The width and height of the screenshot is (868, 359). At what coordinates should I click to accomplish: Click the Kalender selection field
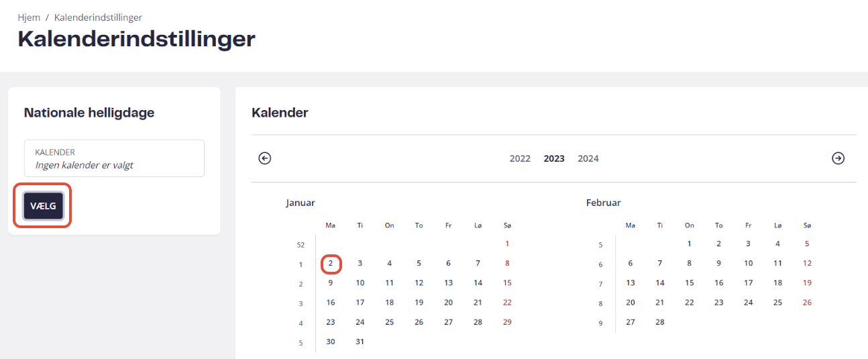(114, 158)
